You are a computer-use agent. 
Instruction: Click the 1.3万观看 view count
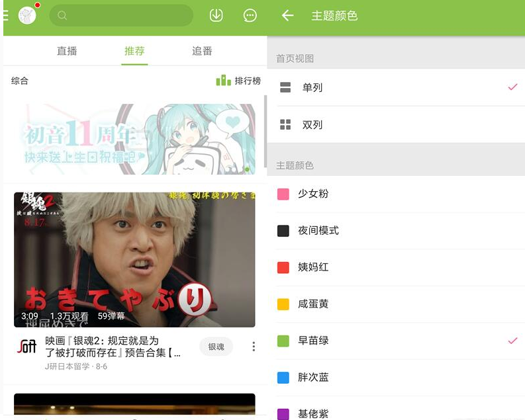coord(70,315)
